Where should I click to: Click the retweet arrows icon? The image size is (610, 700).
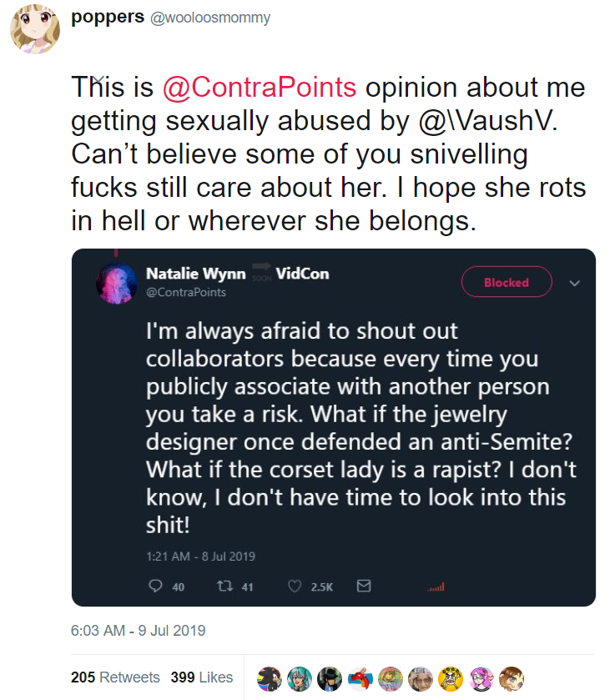point(224,586)
